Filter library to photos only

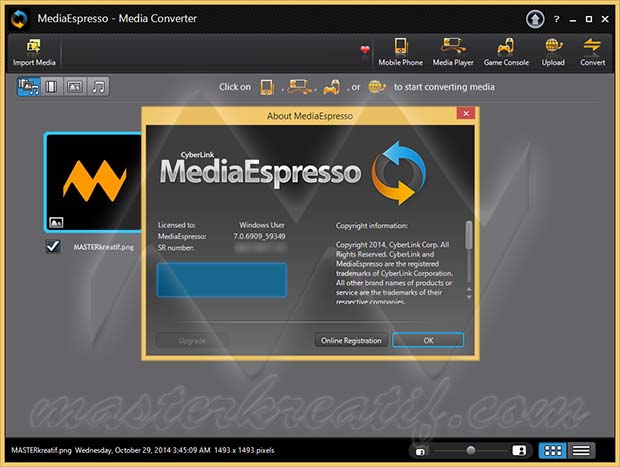coord(75,87)
